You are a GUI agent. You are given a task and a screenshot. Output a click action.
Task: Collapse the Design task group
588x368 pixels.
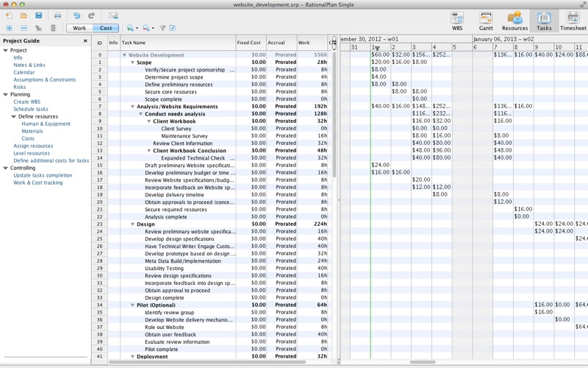tap(132, 224)
